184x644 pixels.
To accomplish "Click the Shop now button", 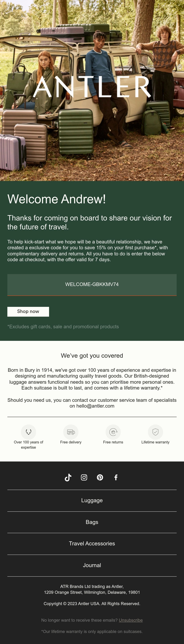I will [x=28, y=311].
